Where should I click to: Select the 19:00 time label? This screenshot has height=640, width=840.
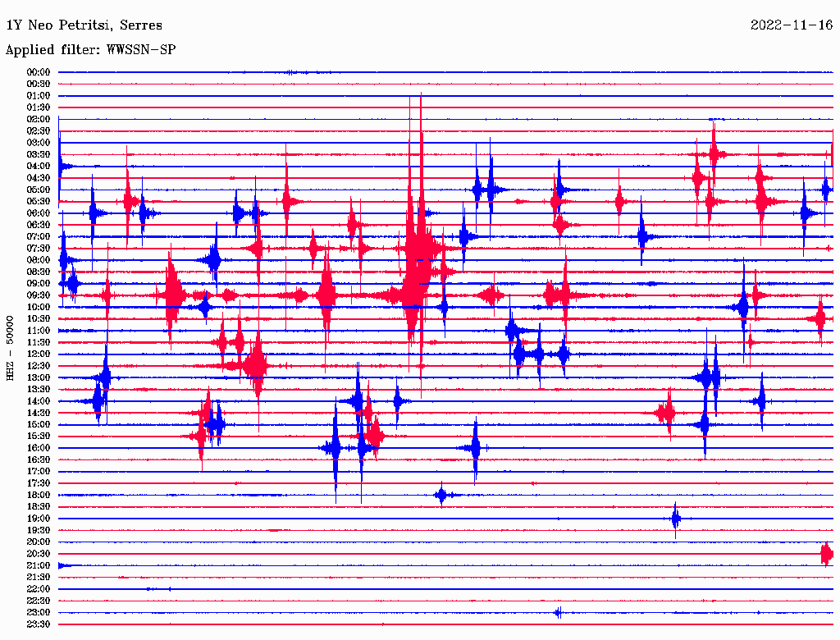(x=38, y=519)
